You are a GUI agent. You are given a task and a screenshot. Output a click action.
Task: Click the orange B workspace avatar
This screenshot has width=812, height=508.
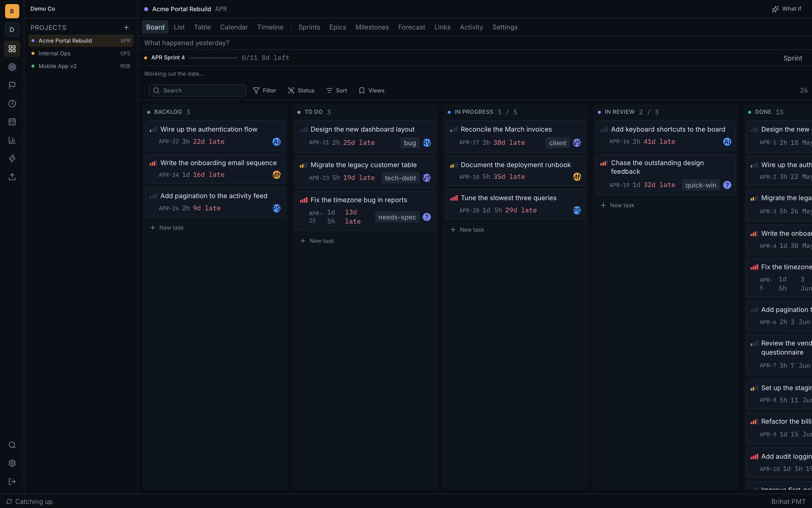tap(12, 11)
